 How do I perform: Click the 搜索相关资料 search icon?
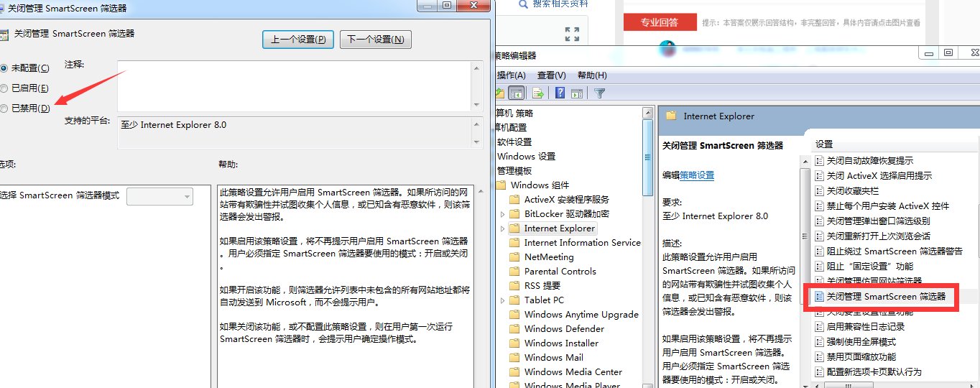pyautogui.click(x=522, y=4)
